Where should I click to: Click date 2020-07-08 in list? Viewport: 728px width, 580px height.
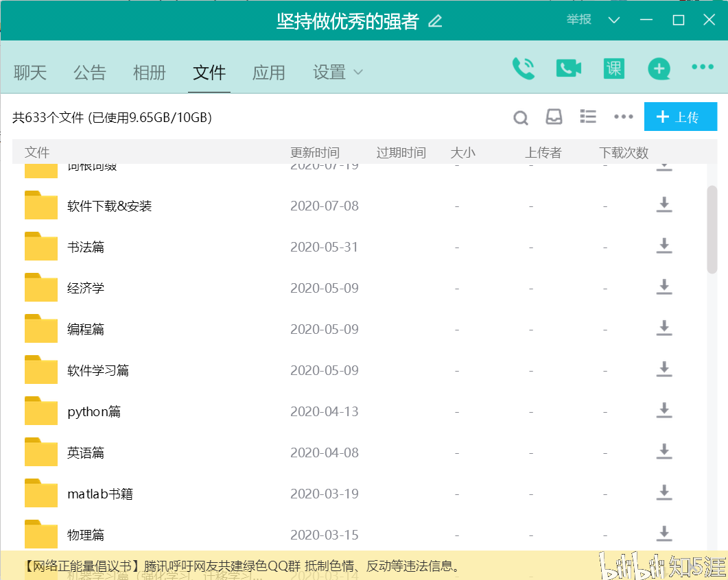325,206
